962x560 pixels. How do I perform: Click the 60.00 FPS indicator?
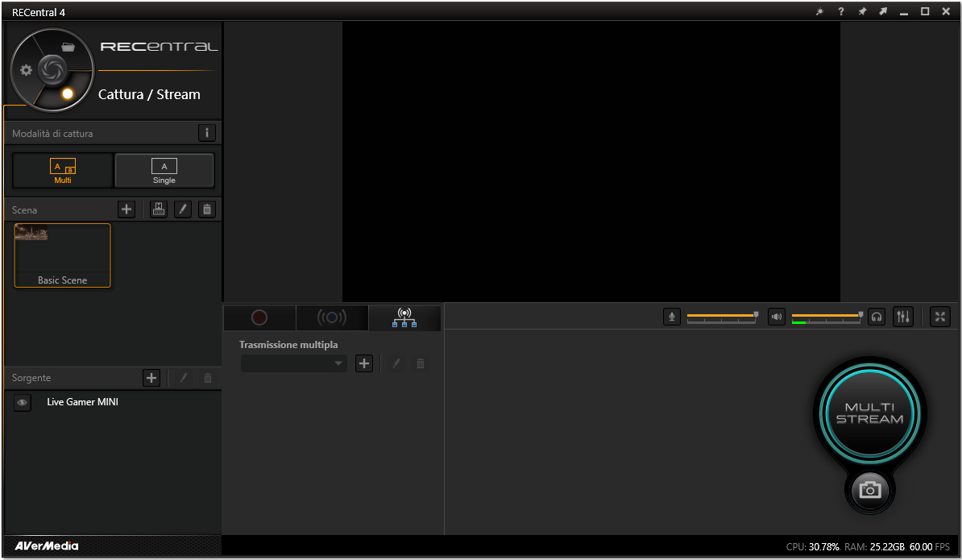coord(930,546)
